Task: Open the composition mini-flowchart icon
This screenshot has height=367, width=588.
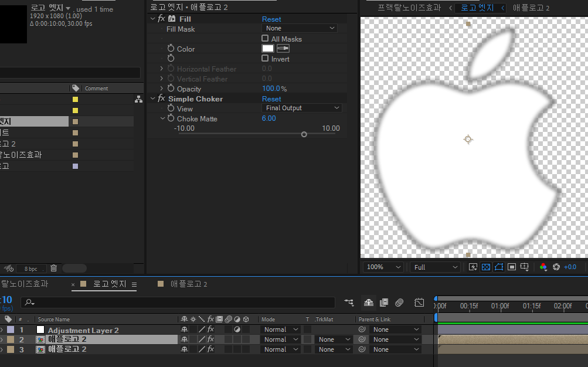Action: click(349, 302)
